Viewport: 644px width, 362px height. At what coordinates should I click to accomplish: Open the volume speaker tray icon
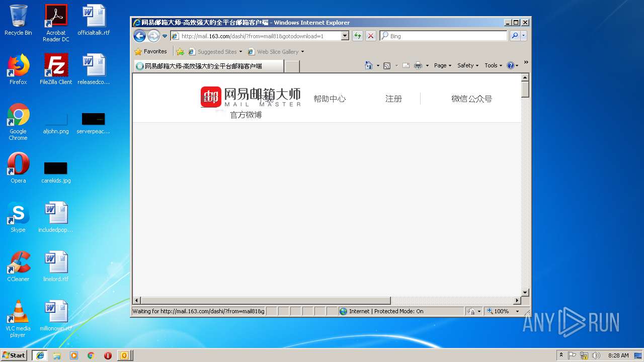click(x=596, y=355)
